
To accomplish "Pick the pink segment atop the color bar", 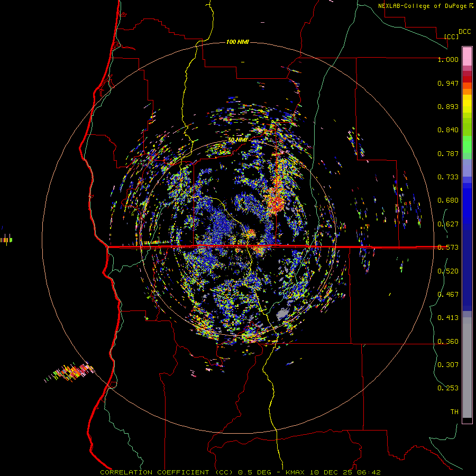I will point(467,56).
